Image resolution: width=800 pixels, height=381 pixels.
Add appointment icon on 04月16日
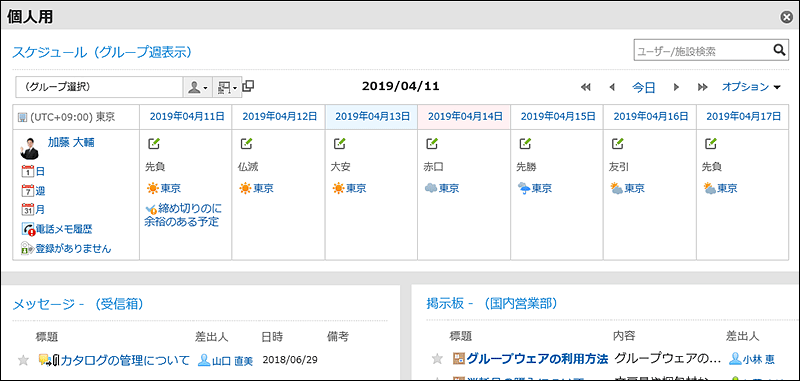pyautogui.click(x=618, y=144)
